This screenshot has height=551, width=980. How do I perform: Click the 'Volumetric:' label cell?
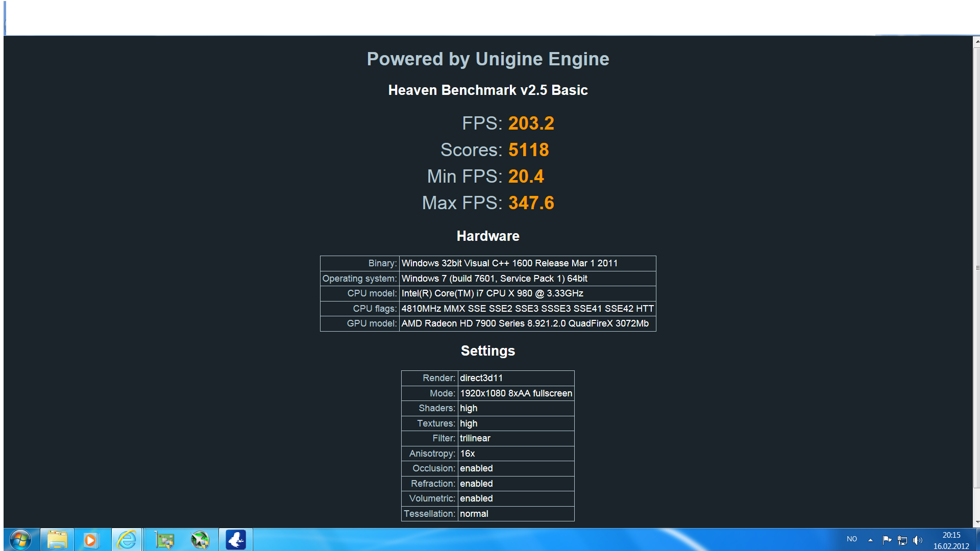(x=430, y=498)
